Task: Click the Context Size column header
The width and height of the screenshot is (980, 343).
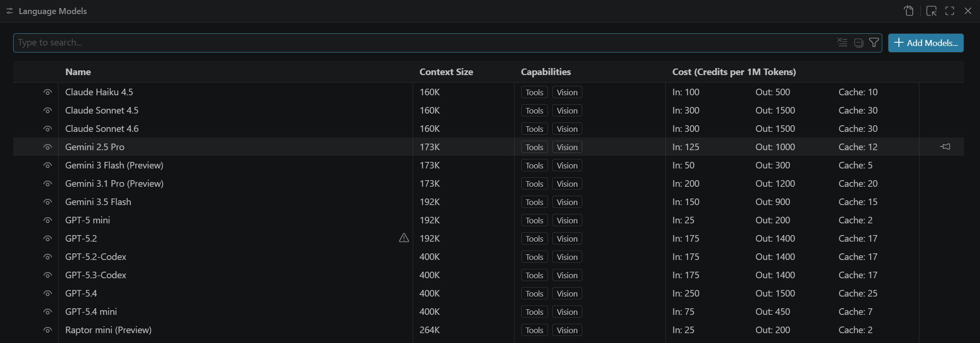Action: 446,72
